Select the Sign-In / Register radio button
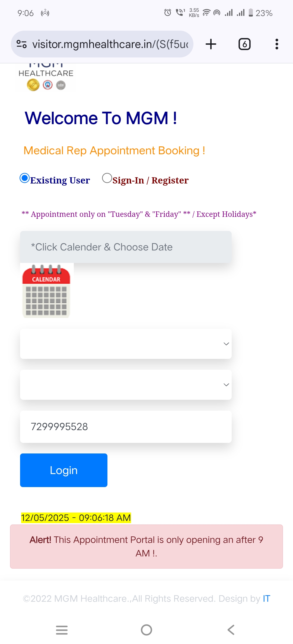This screenshot has height=644, width=293. pyautogui.click(x=107, y=178)
